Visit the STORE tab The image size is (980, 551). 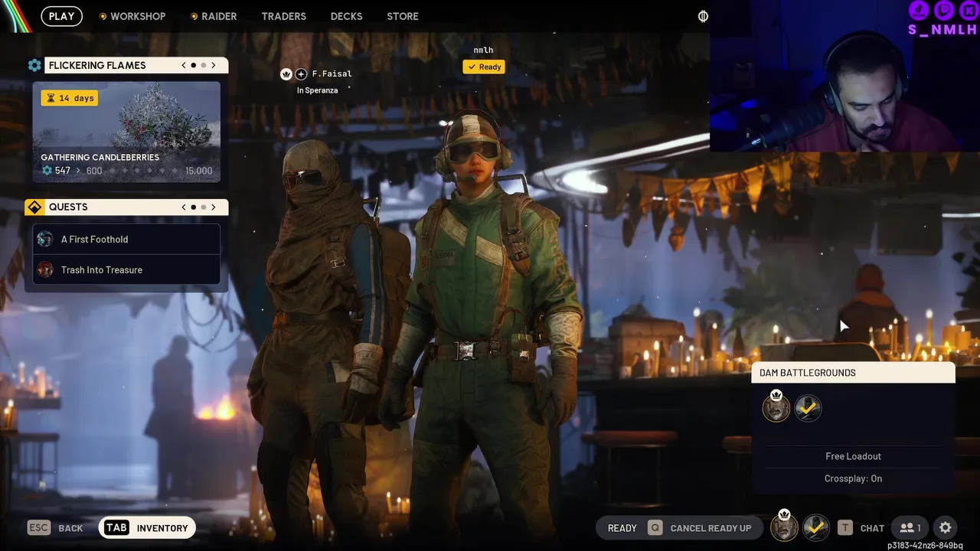point(403,16)
